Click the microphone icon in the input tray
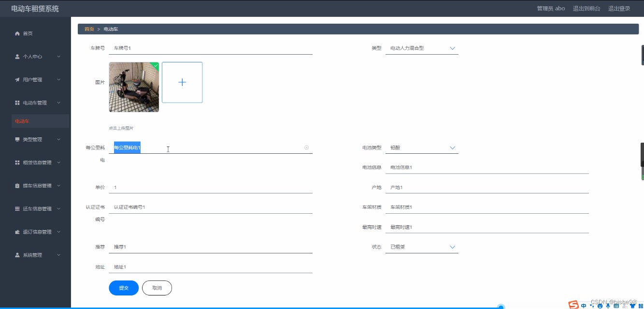The image size is (644, 309). [x=608, y=306]
